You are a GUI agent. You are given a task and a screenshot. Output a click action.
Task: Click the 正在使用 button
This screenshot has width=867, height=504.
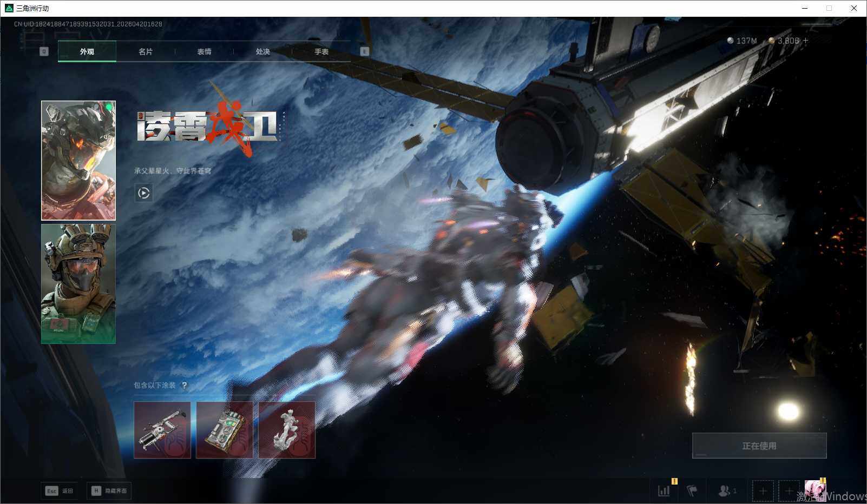coord(759,446)
